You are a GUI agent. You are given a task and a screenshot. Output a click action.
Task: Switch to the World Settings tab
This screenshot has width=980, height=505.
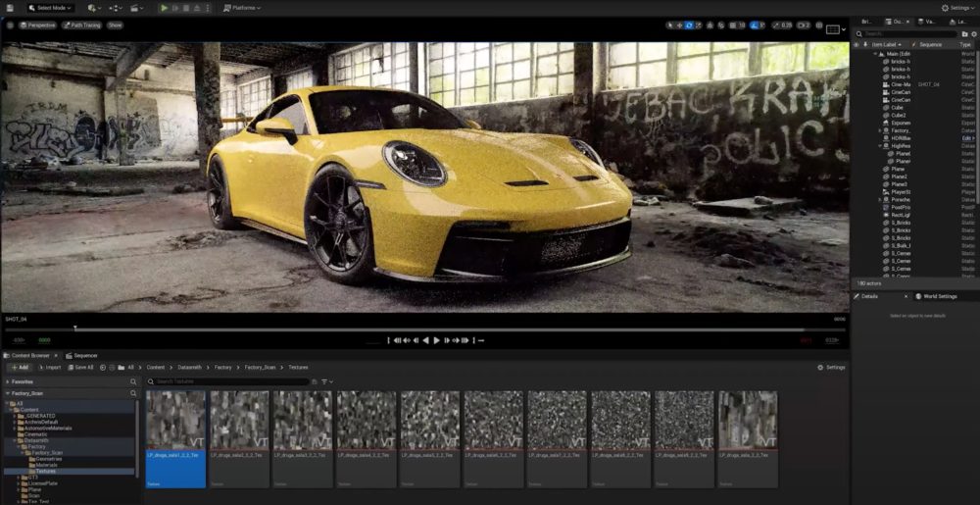click(x=936, y=296)
